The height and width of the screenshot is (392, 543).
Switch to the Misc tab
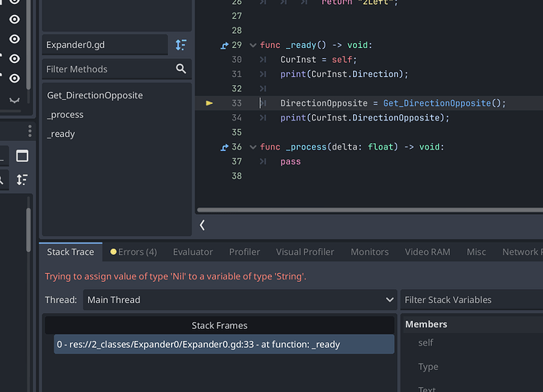[476, 252]
